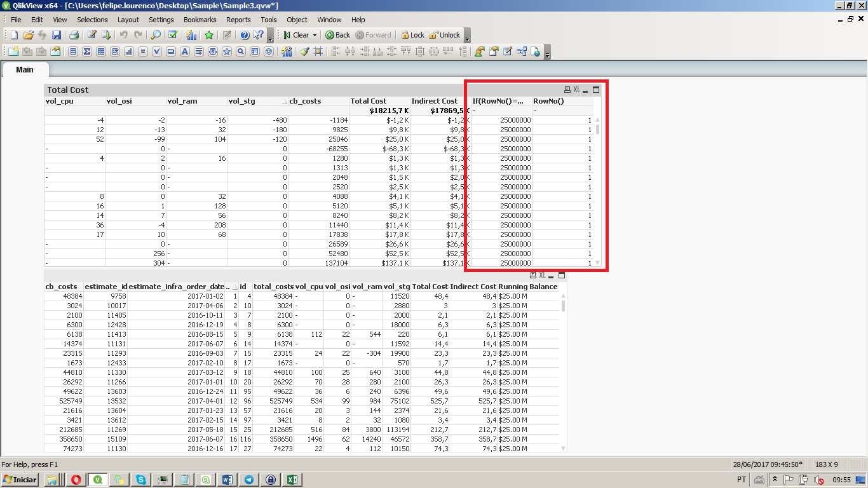
Task: Go Back one selection step
Action: pyautogui.click(x=337, y=35)
